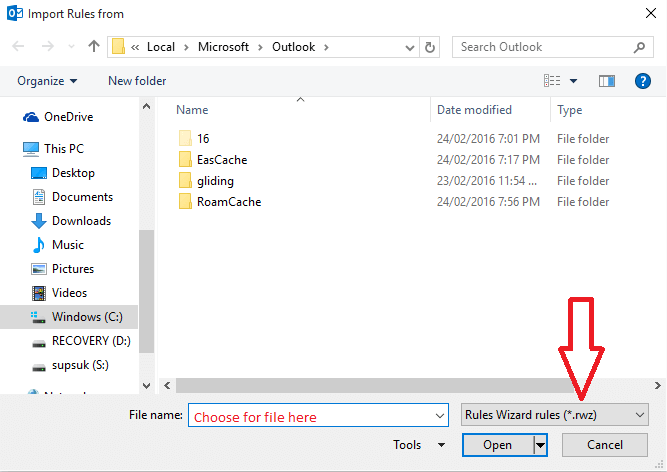Open the Tools dropdown menu
This screenshot has width=667, height=472.
pos(419,445)
